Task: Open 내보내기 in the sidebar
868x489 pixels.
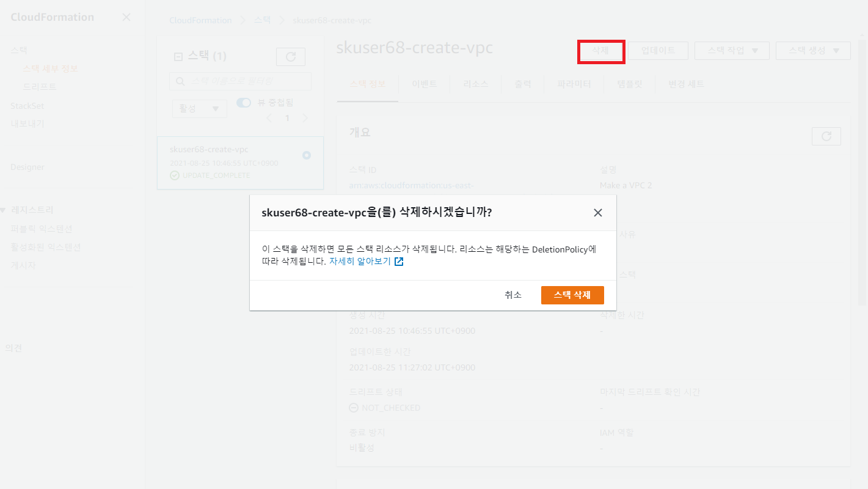Action: pyautogui.click(x=27, y=123)
